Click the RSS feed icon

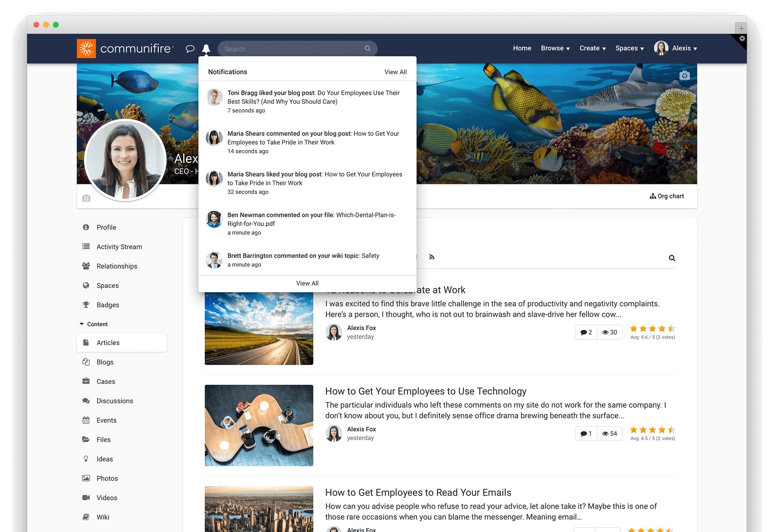[x=432, y=257]
